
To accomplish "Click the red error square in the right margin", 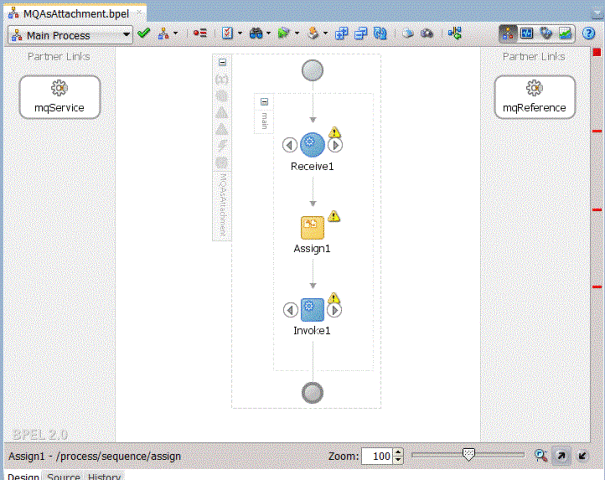I will 597,52.
